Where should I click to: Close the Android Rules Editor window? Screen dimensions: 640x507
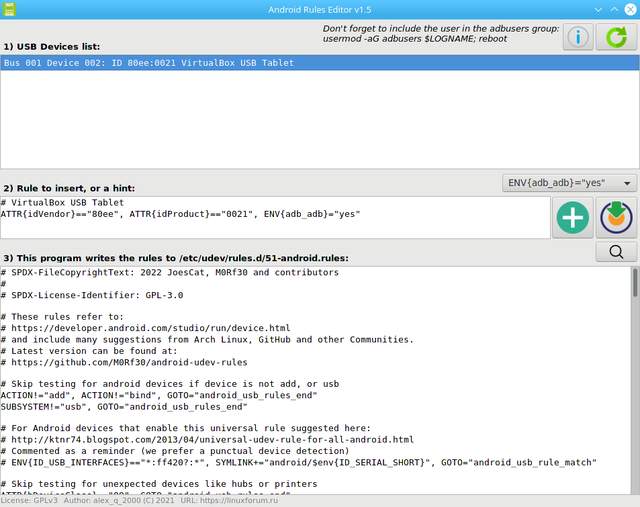coord(631,9)
